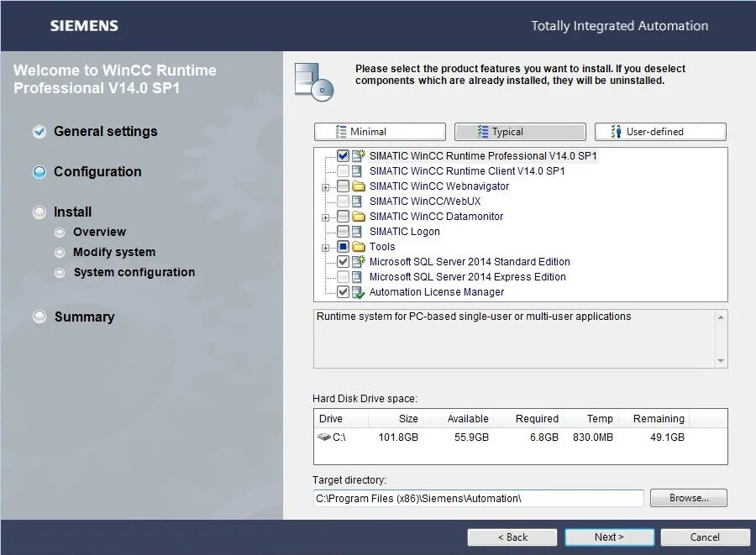Uncheck SIMATIC WinCC Runtime Professional V14.0 SP1

coord(343,155)
